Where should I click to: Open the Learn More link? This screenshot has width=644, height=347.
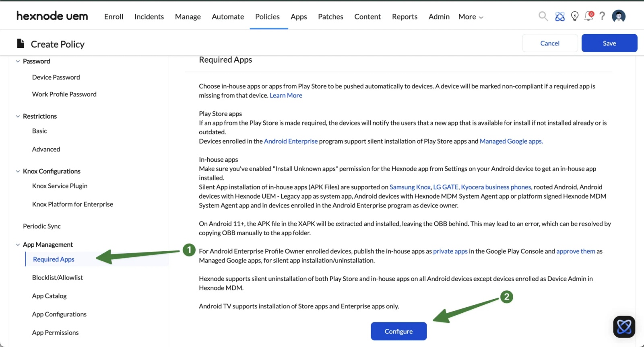pyautogui.click(x=286, y=95)
